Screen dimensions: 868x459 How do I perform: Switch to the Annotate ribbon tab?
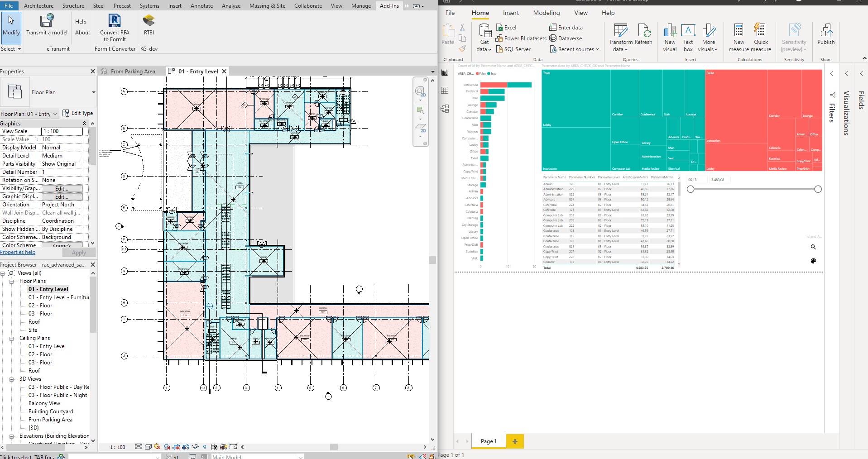(201, 5)
